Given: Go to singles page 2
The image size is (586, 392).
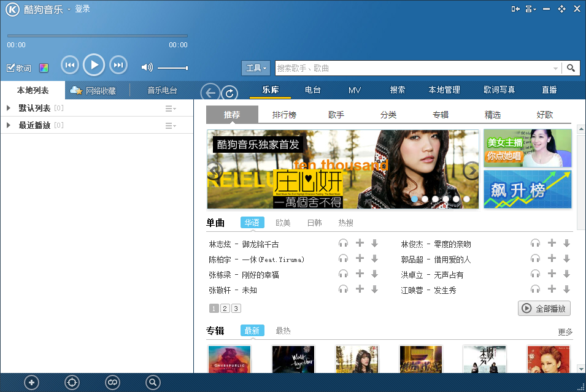Looking at the screenshot, I should (225, 309).
